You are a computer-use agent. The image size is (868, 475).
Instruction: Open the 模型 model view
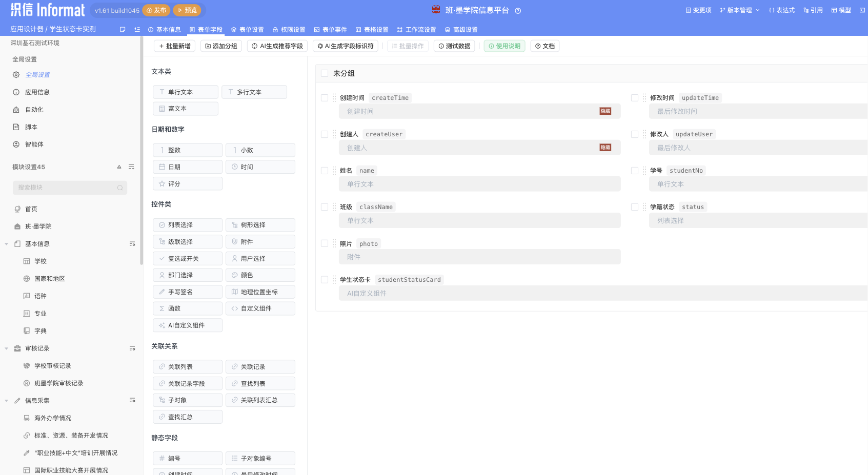pyautogui.click(x=841, y=10)
